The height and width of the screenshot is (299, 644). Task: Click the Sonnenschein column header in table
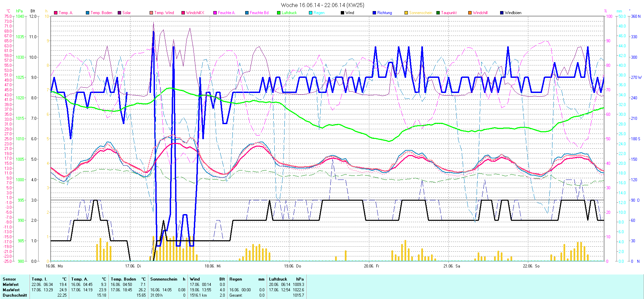tap(164, 279)
